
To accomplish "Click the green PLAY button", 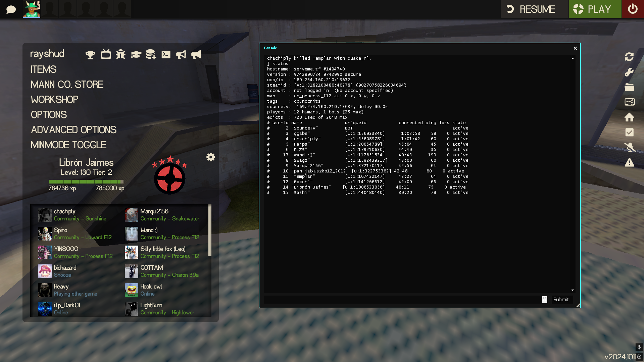I will [595, 9].
